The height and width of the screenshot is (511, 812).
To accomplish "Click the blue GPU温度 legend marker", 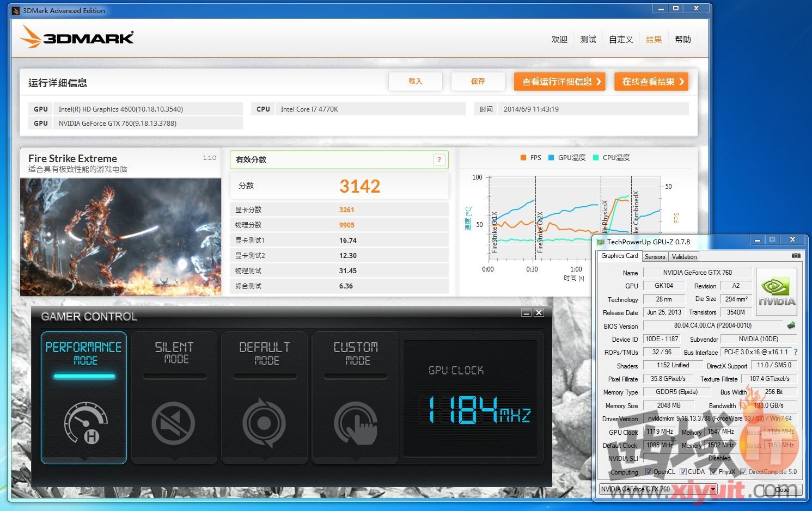I will [x=551, y=158].
